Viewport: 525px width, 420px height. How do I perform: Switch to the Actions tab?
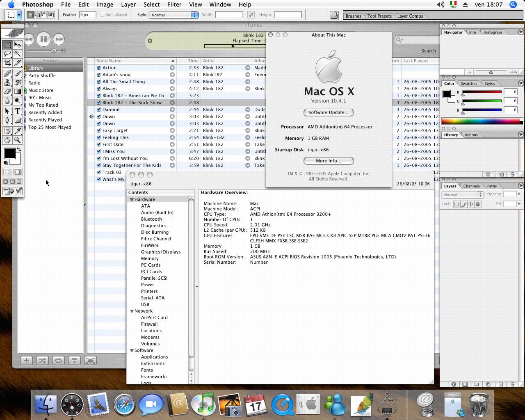pyautogui.click(x=471, y=135)
